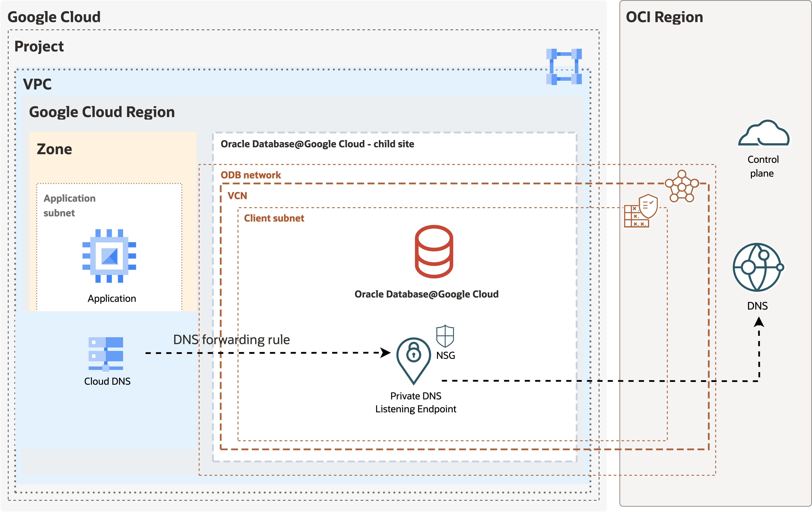Click the NSG shield icon

(x=445, y=336)
